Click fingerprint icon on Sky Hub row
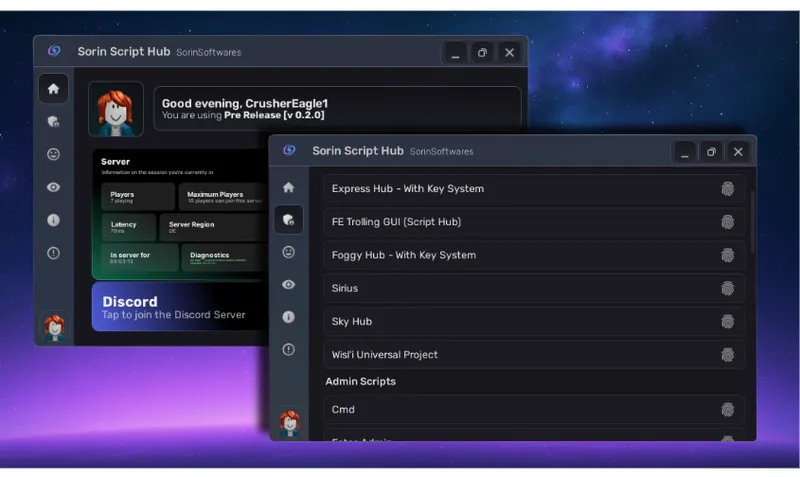Viewport: 800px width, 477px height. point(728,321)
